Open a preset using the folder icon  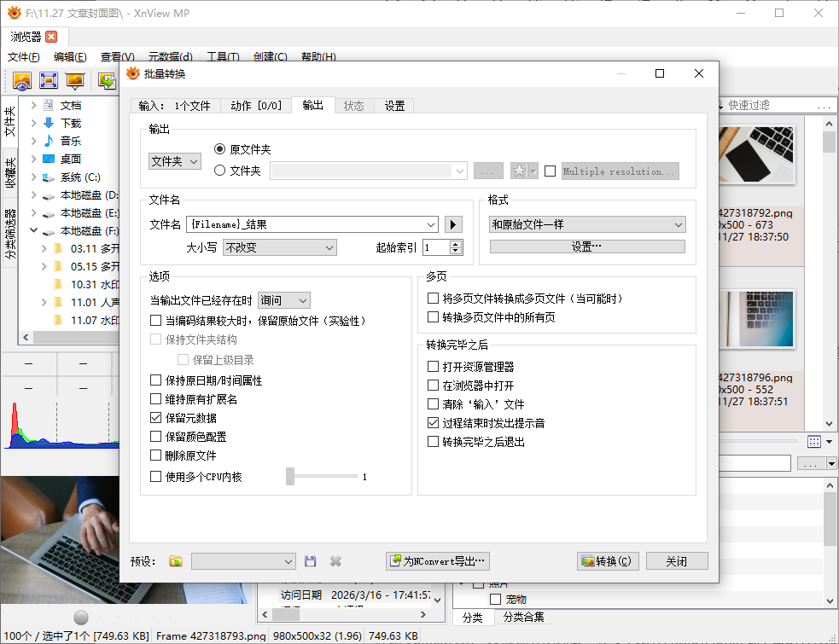pos(174,560)
